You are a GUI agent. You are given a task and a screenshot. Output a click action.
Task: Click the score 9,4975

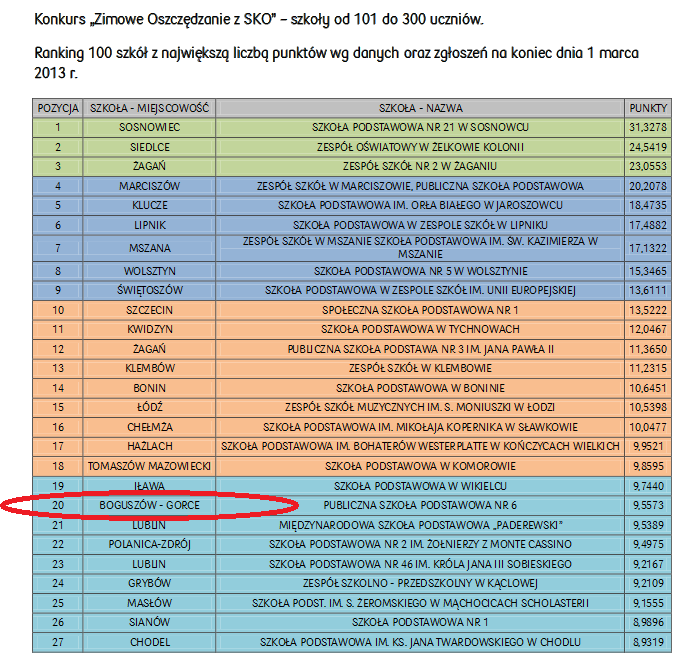(648, 545)
